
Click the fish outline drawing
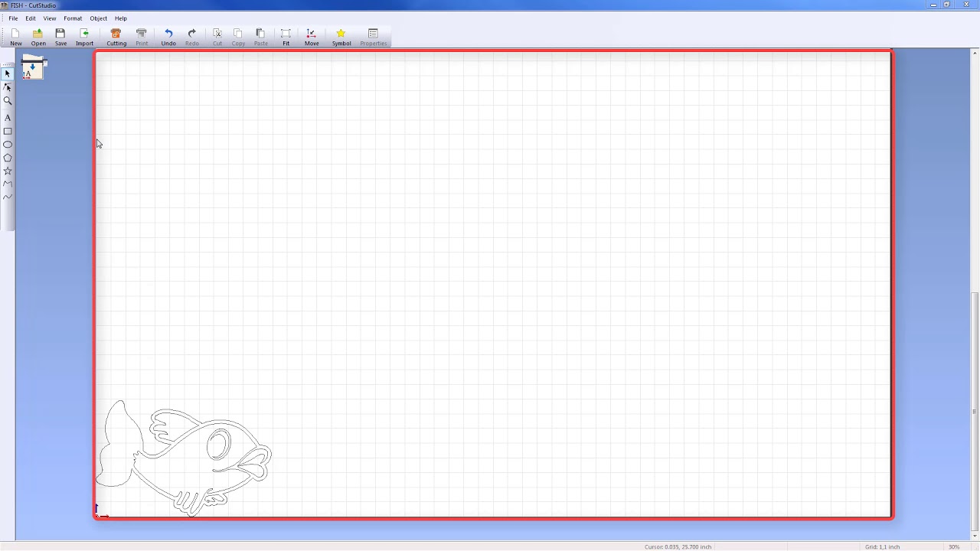184,458
